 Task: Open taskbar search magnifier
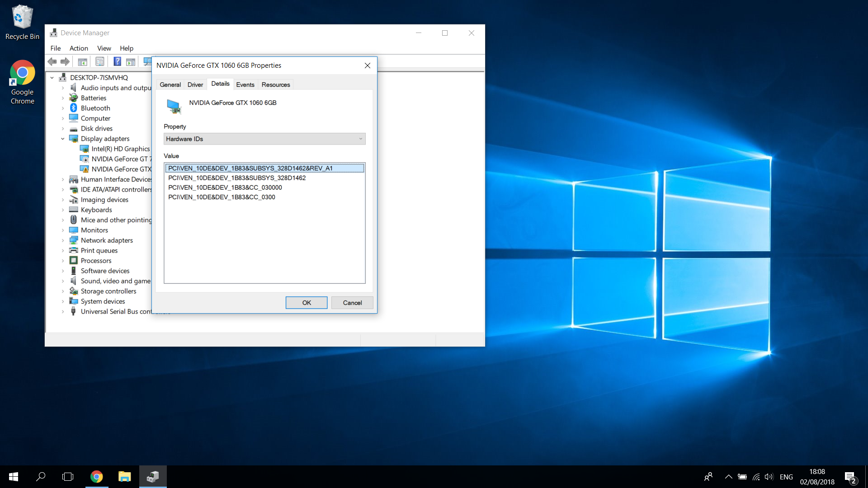pyautogui.click(x=41, y=477)
